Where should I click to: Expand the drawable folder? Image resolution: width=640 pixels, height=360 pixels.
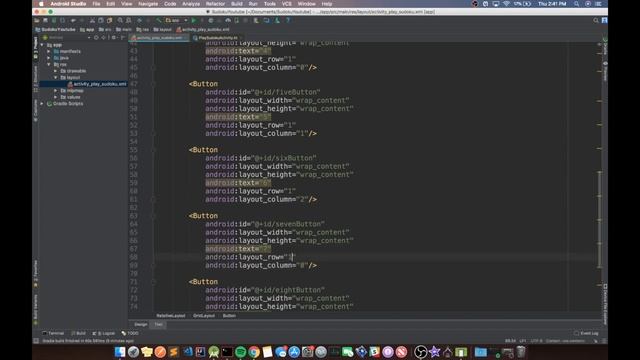(56, 71)
